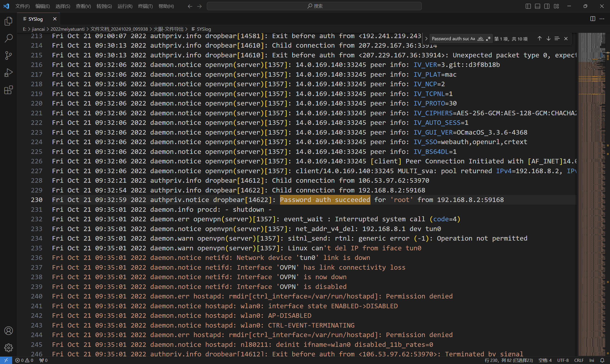This screenshot has width=610, height=364.
Task: Open the 编辑(E) menu
Action: [43, 6]
